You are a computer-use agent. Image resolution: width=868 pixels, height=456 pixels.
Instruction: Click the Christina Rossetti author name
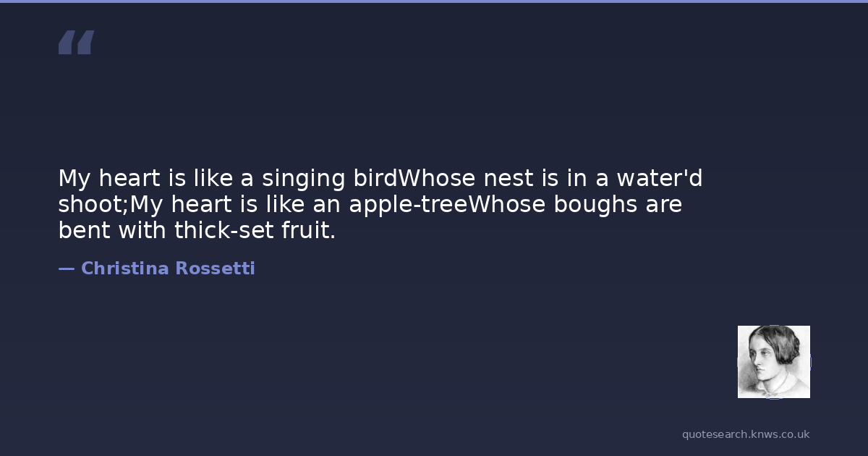coord(168,269)
